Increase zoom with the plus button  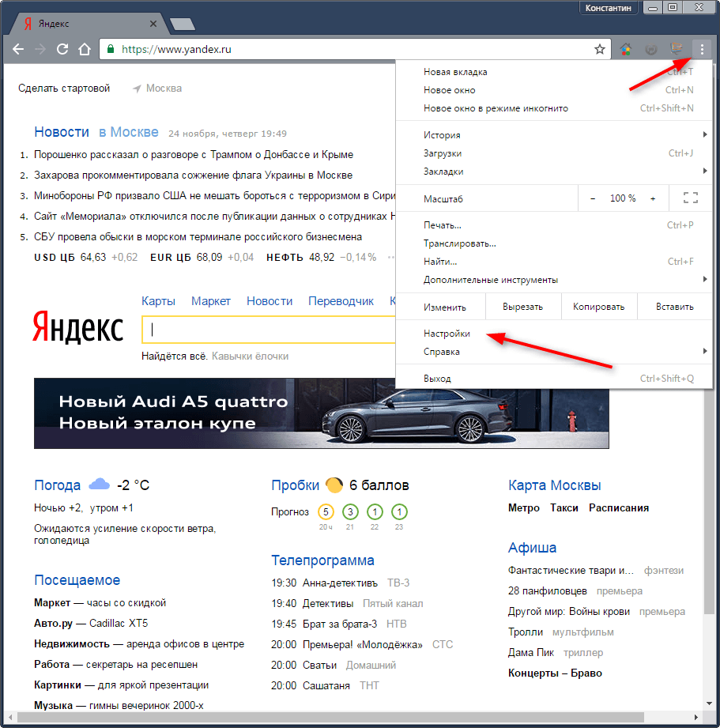click(x=653, y=198)
